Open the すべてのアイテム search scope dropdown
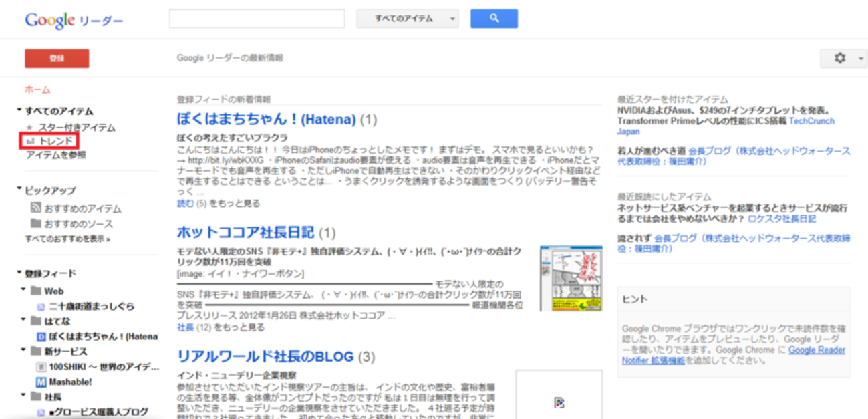Viewport: 868px width, 419px height. coord(408,19)
